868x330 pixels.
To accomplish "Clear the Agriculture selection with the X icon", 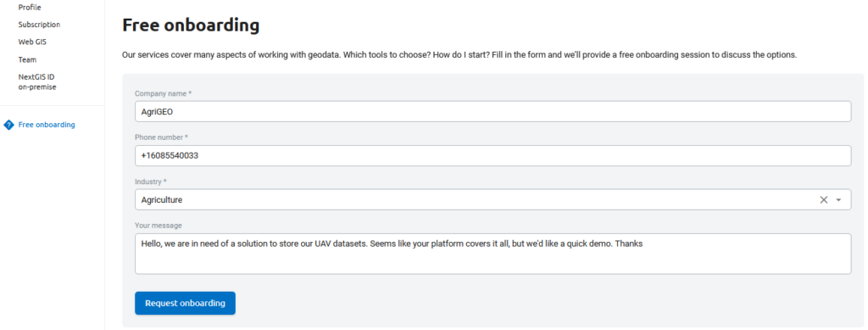I will coord(823,200).
